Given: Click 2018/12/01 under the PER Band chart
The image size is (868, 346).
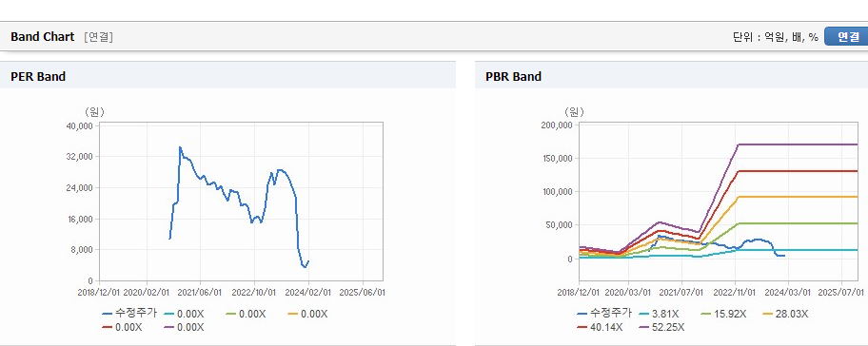Looking at the screenshot, I should [100, 292].
